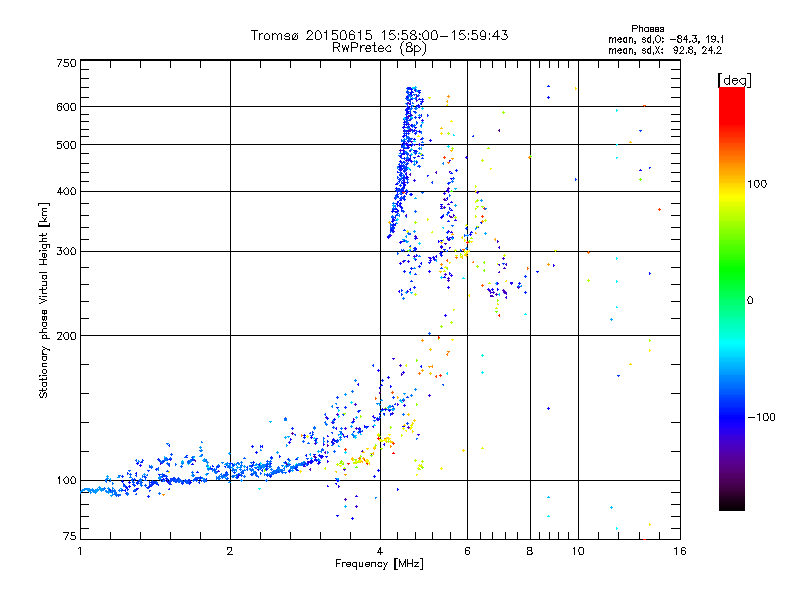
Task: Click the plot title 'Tromsø 20150615 15:58:00-15:59:43'
Action: point(380,35)
